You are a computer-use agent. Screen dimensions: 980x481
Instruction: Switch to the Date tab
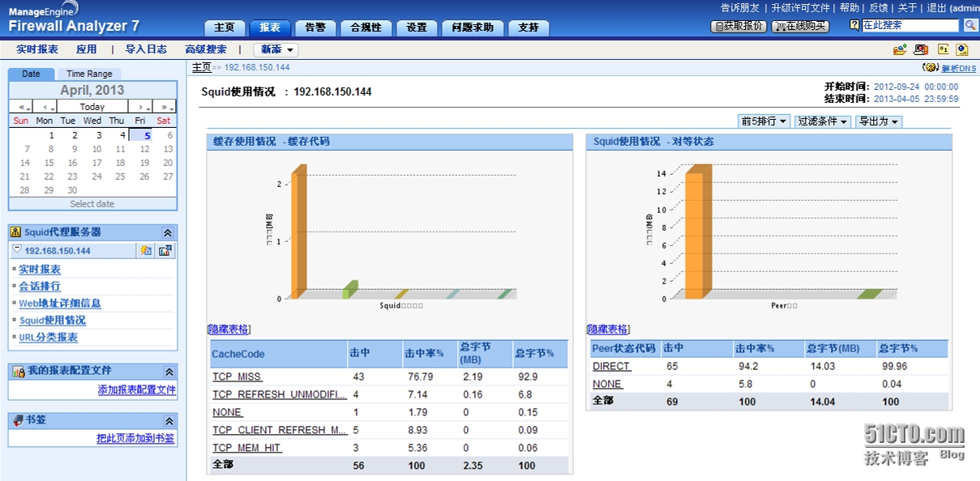(x=31, y=74)
